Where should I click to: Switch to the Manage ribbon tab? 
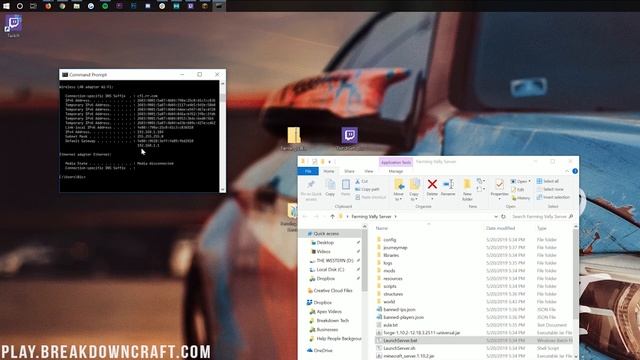396,171
